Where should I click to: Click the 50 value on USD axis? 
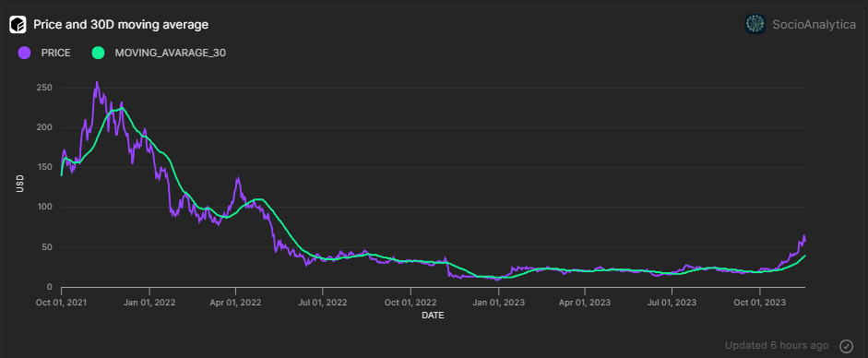point(47,247)
